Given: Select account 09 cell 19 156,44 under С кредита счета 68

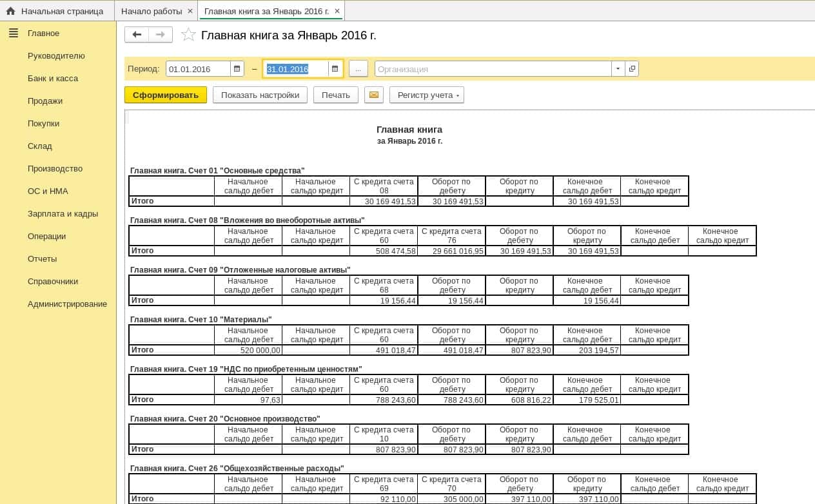Looking at the screenshot, I should (x=384, y=300).
